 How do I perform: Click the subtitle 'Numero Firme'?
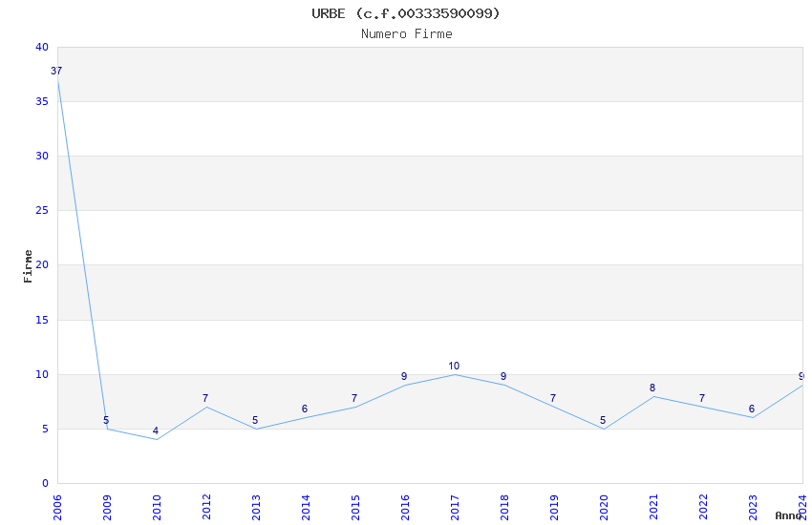pos(407,34)
